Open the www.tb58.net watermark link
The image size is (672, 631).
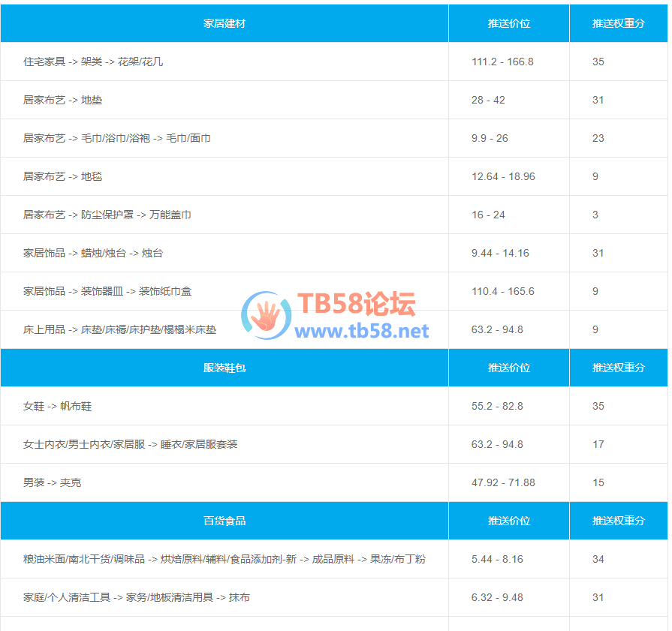pyautogui.click(x=362, y=331)
